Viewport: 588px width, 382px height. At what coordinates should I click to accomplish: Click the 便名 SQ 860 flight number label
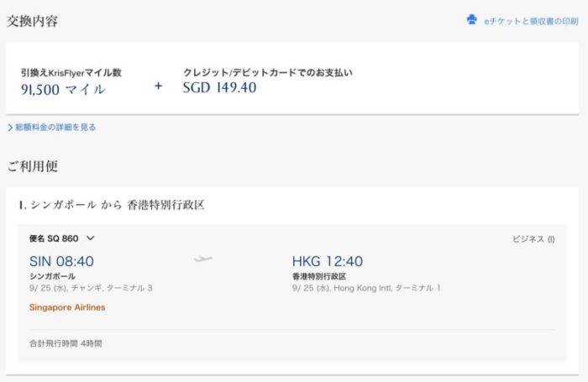54,238
